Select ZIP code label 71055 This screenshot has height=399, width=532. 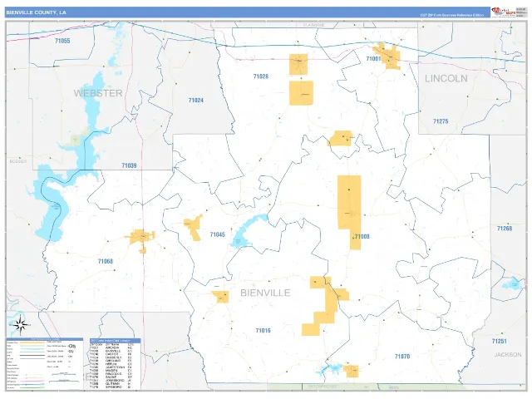(x=62, y=41)
